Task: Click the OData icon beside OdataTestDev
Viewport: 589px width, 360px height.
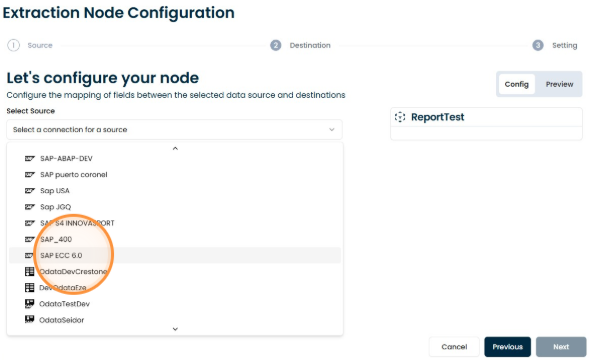Action: [x=29, y=303]
